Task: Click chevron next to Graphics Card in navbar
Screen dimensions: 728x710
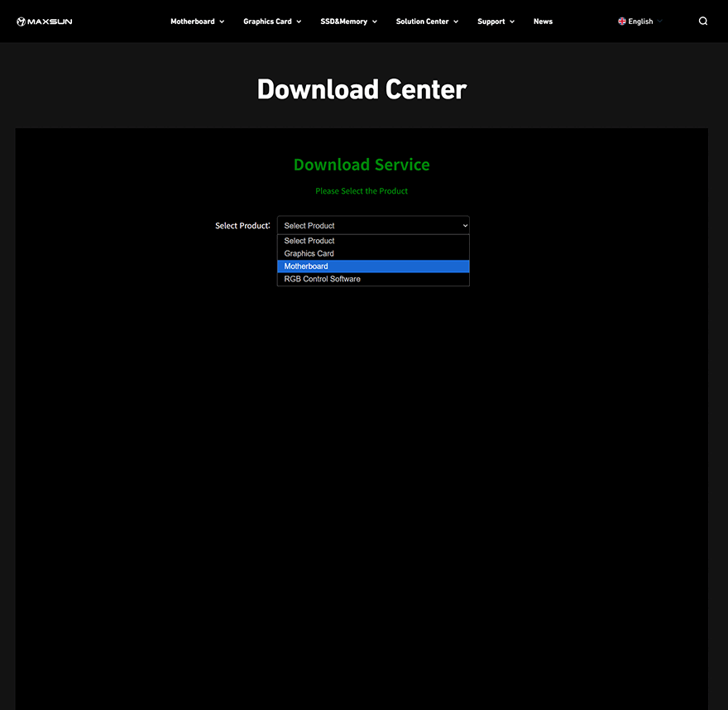Action: point(299,22)
